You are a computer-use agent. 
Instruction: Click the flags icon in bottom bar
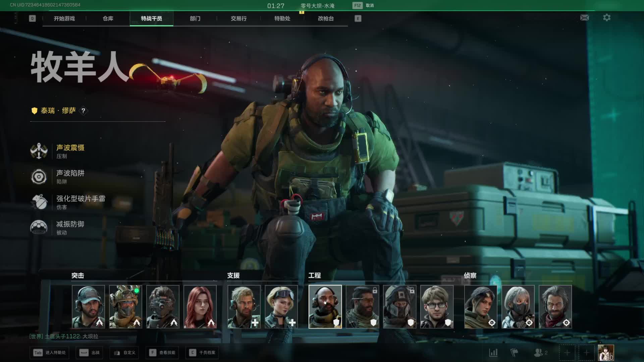(514, 353)
